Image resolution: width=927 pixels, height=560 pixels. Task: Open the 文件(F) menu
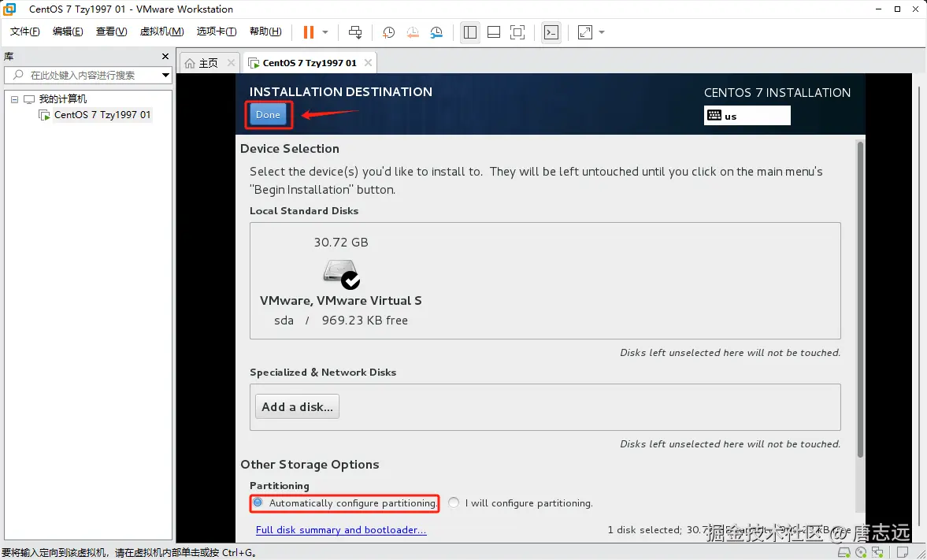25,32
